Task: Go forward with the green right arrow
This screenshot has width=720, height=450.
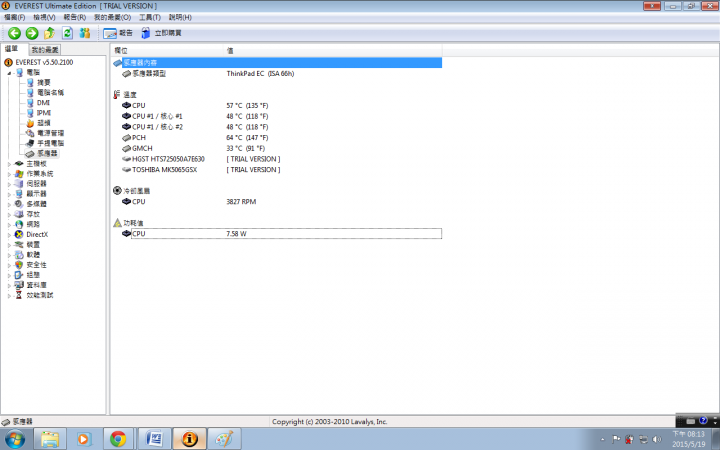Action: click(32, 33)
